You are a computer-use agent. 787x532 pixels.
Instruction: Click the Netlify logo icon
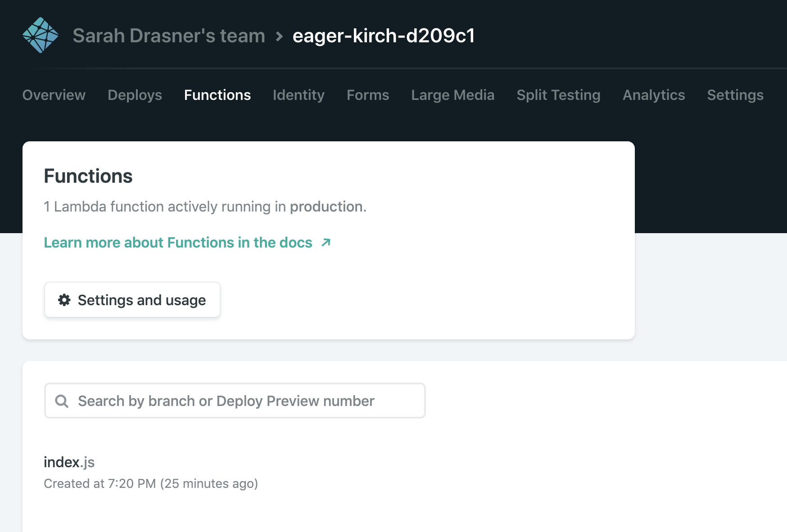(41, 35)
